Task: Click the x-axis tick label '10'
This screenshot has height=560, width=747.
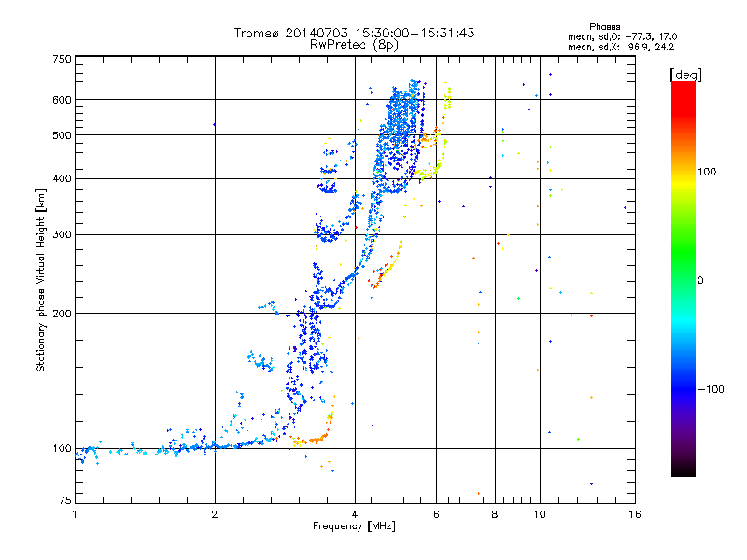Action: 540,514
